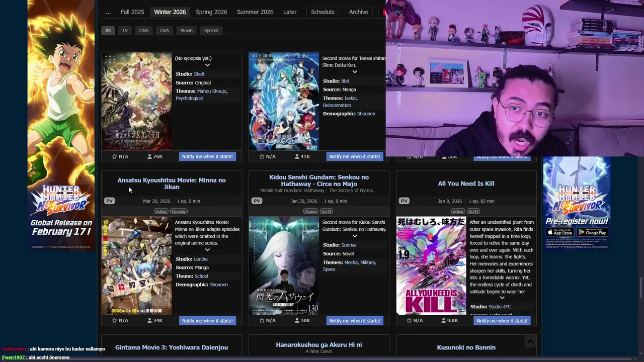Play PV for Ansatsu Kyoushitsu Movie
Image resolution: width=644 pixels, height=362 pixels.
(x=109, y=201)
